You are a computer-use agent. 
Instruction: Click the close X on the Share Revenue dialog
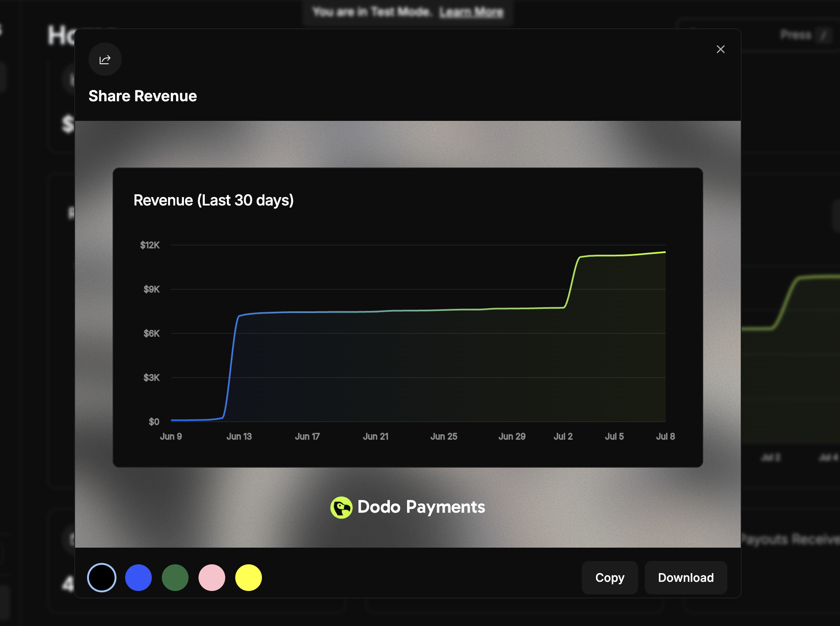[x=721, y=49]
